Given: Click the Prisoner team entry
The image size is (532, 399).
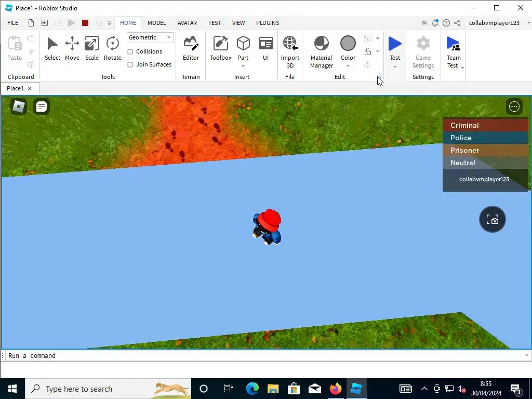Looking at the screenshot, I should coord(485,150).
